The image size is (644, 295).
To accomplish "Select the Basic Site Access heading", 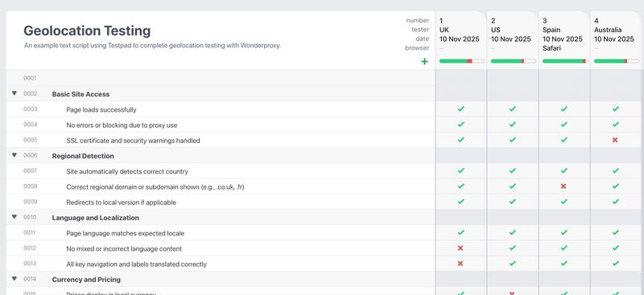I will [80, 94].
